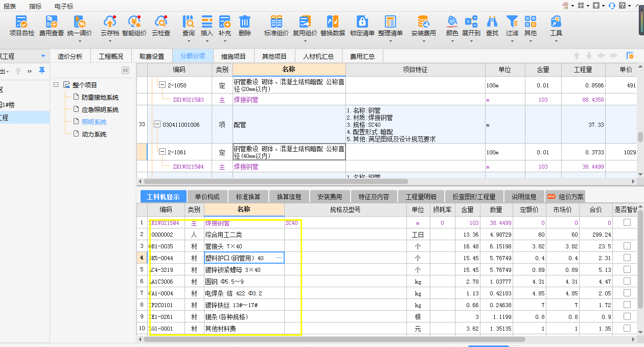Open dropdown arrow under 云存档

(x=110, y=41)
